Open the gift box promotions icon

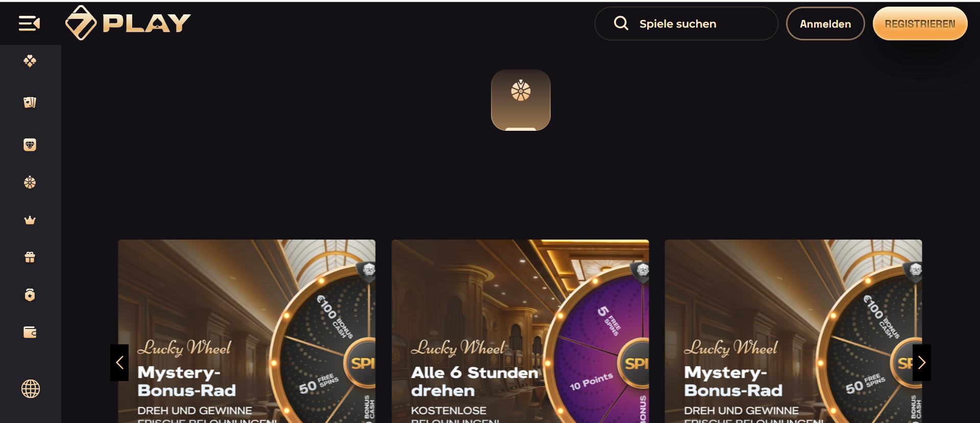[30, 257]
